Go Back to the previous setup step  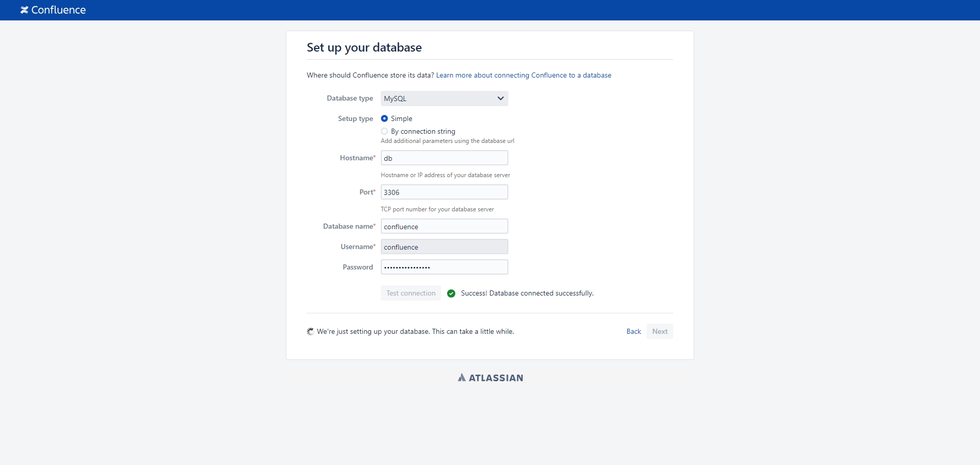coord(633,332)
